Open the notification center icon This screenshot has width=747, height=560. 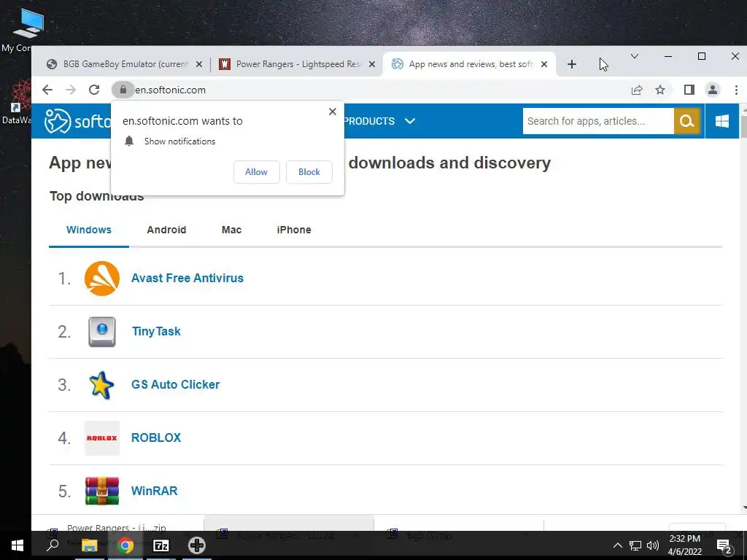coord(724,545)
